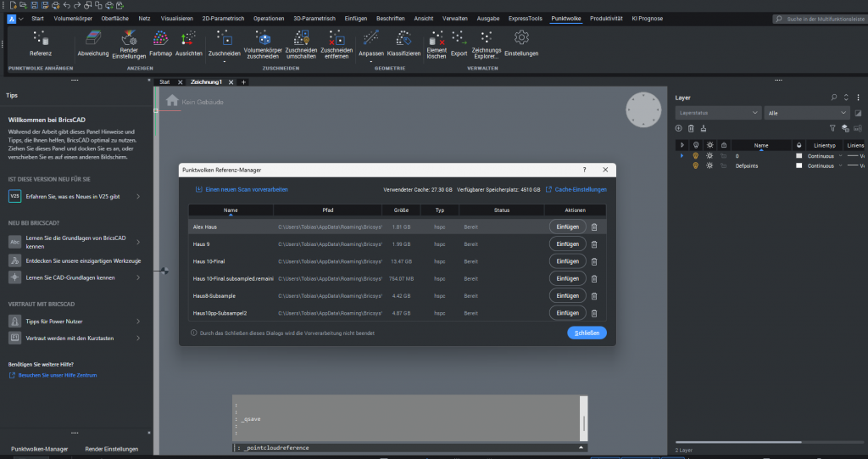Open the Cache-Einstellungen link
Viewport: 868px width, 459px height.
[x=576, y=189]
